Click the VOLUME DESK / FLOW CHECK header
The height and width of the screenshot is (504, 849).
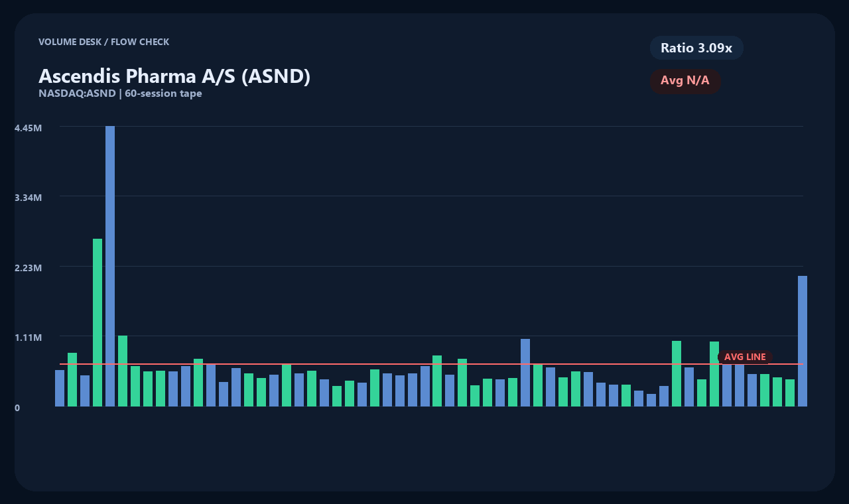[x=103, y=42]
